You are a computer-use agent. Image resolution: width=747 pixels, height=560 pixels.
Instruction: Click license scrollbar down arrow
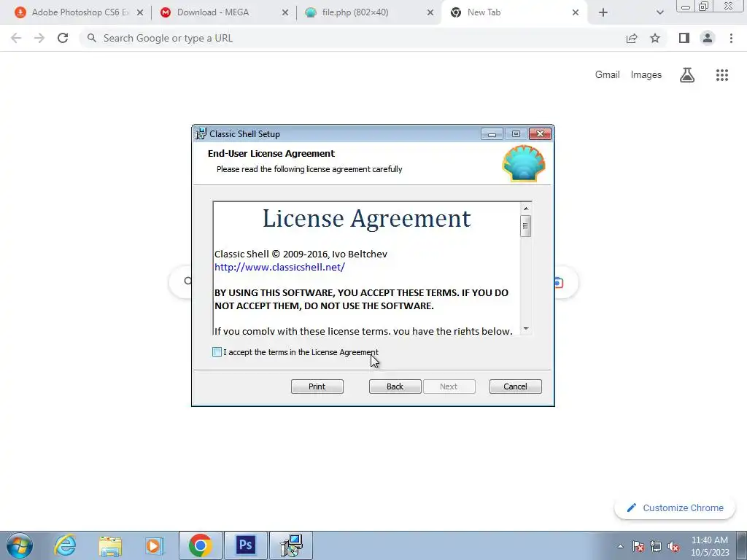pyautogui.click(x=526, y=328)
